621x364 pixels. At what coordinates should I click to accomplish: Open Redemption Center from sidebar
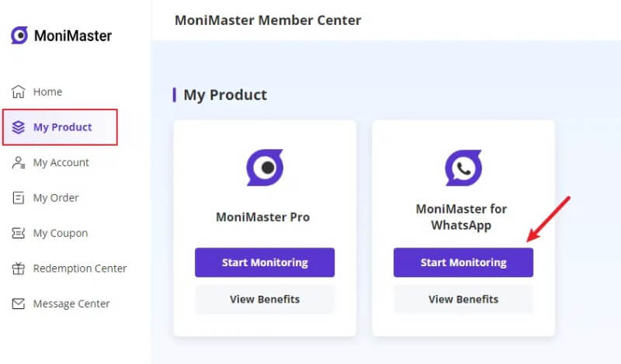[x=79, y=269]
